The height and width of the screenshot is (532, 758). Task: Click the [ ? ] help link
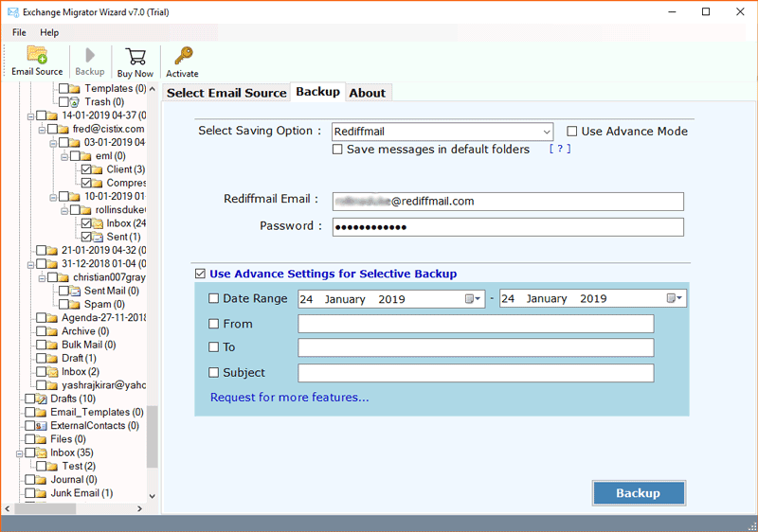(560, 149)
